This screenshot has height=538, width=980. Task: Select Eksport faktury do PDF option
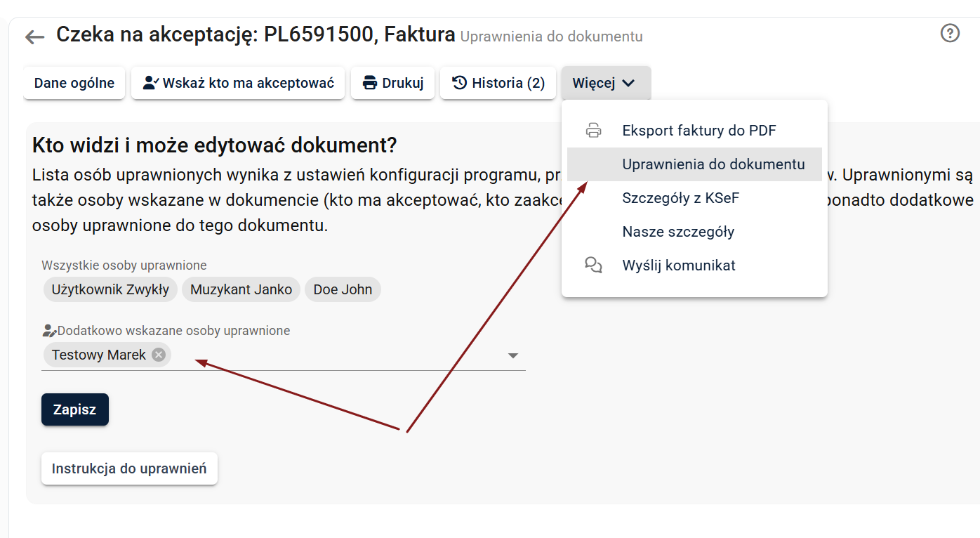point(698,131)
